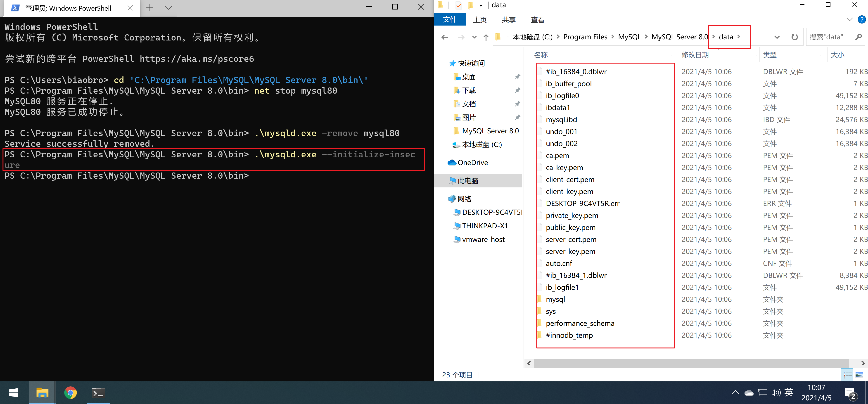Go forward in File Explorer
The image size is (868, 404).
click(461, 37)
